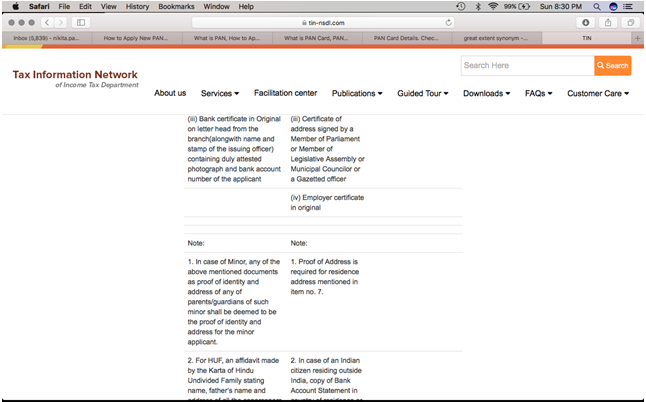Click the Bluetooth menu bar icon
The image size is (646, 402).
pyautogui.click(x=478, y=6)
